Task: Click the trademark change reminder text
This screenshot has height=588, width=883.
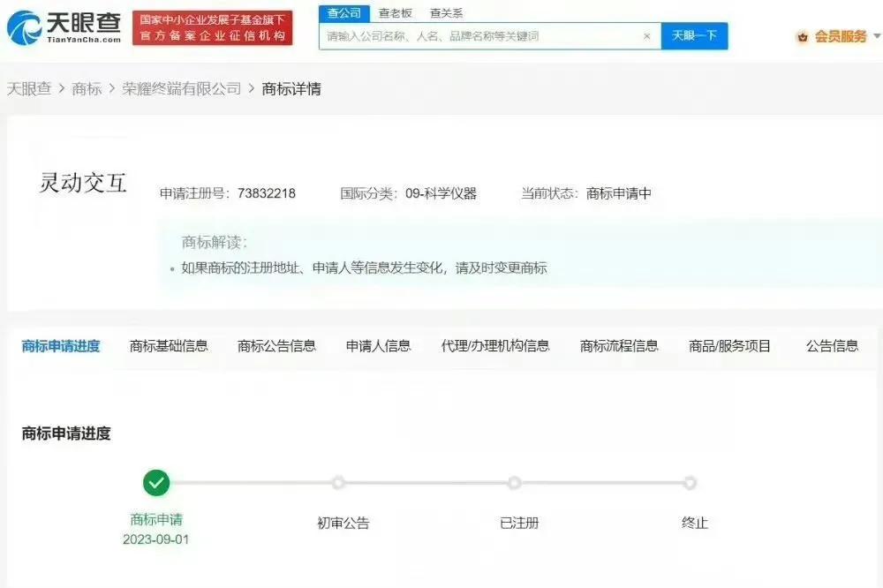Action: (x=364, y=268)
